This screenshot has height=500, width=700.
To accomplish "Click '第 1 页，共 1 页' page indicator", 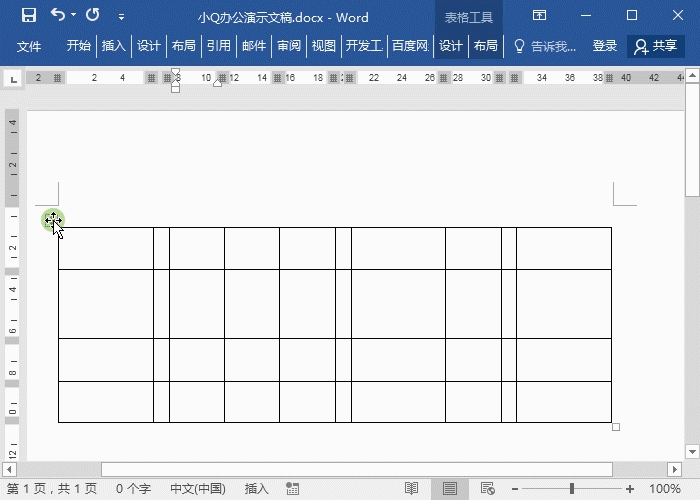I will (x=52, y=489).
